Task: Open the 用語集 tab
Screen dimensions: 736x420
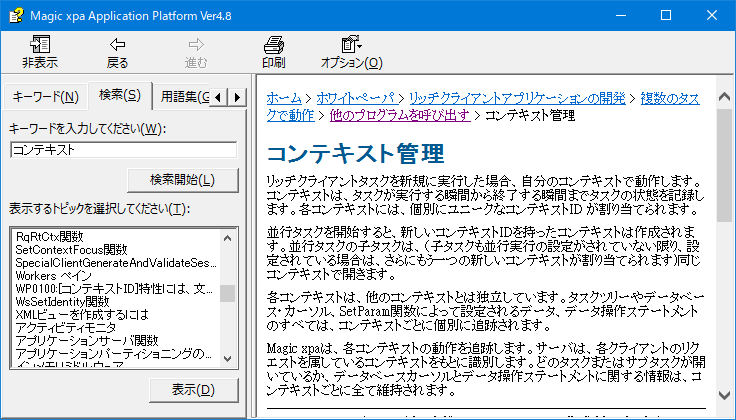Action: click(184, 97)
